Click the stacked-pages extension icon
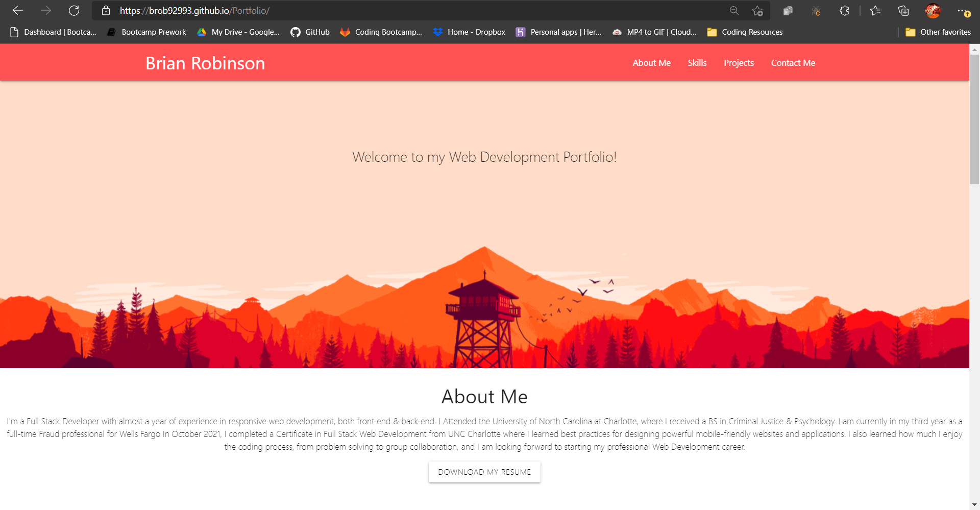The height and width of the screenshot is (510, 980). [788, 10]
